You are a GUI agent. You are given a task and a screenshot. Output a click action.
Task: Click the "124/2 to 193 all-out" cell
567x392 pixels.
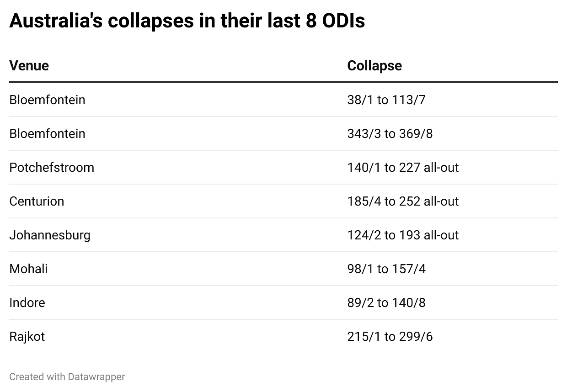click(402, 235)
